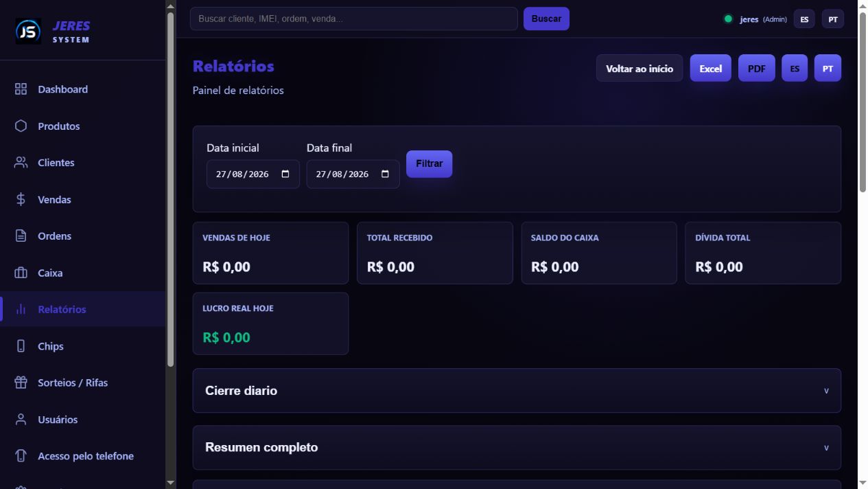Open Produtos via the box icon
The height and width of the screenshot is (489, 868).
pos(21,126)
